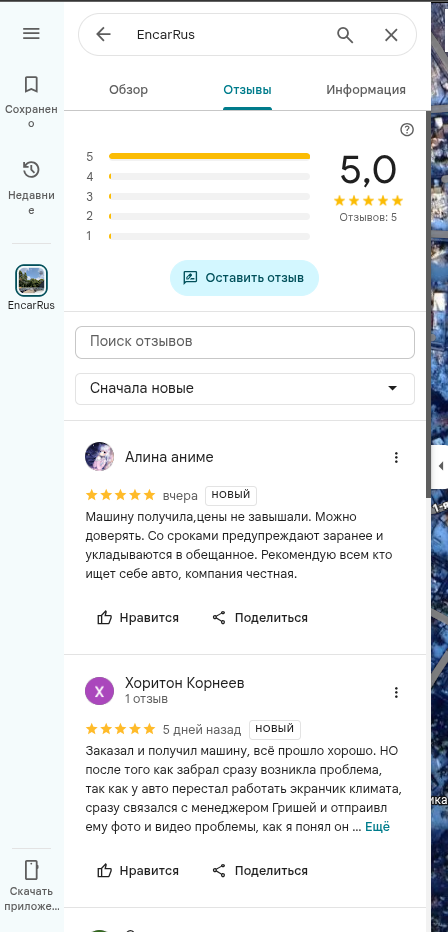
Task: Open the hamburger main menu
Action: 31,34
